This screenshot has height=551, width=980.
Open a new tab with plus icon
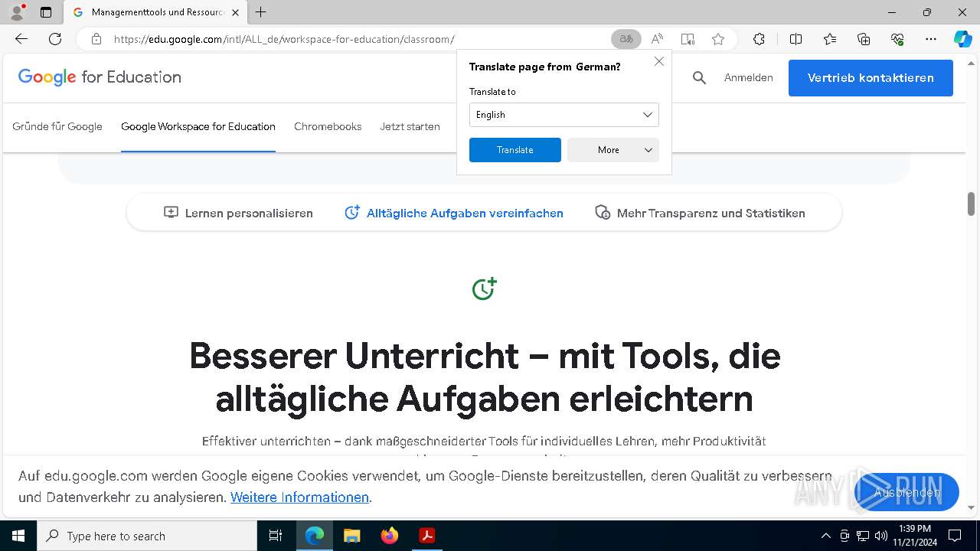261,12
